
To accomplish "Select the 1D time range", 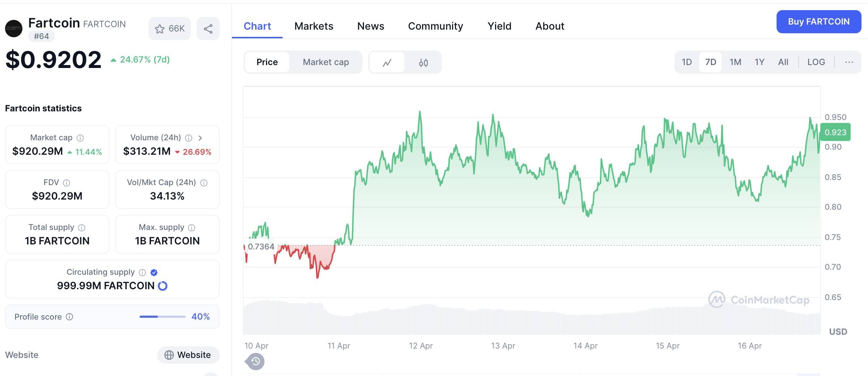I will [687, 62].
